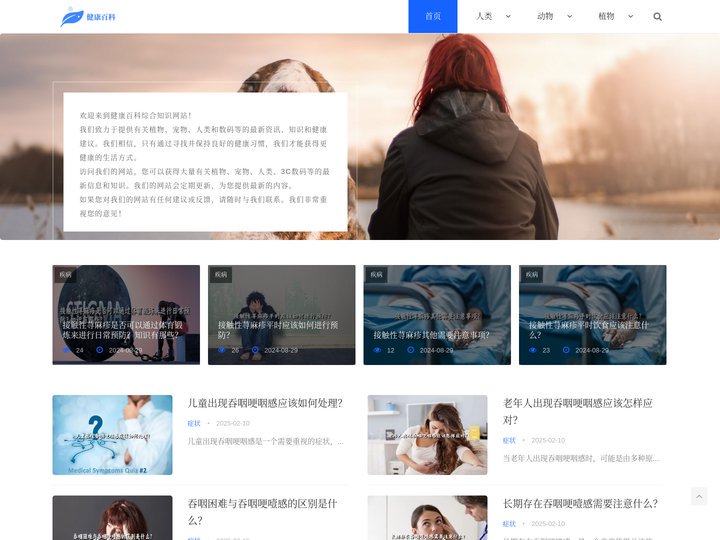Click the Medical Symptoms Quiz question-mark thumbnail
This screenshot has width=720, height=540.
(112, 435)
